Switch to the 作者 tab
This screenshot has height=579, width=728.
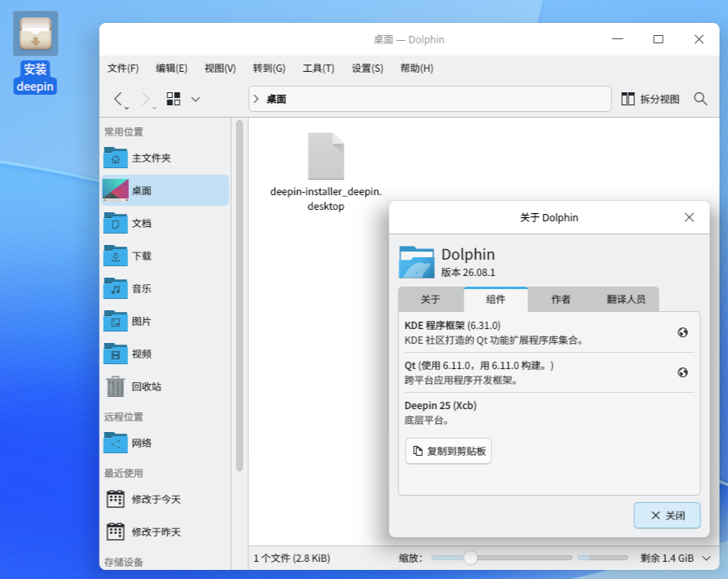(x=561, y=299)
